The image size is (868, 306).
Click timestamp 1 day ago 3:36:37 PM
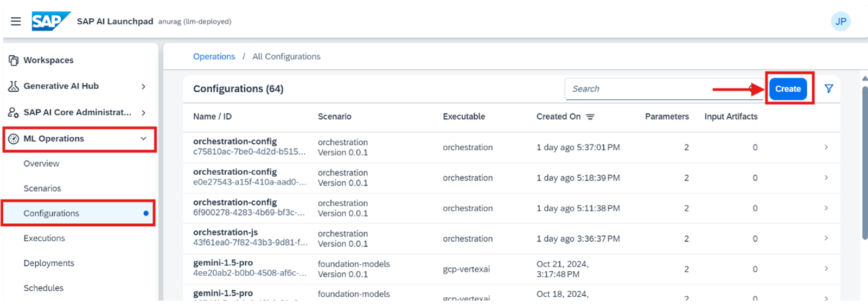click(578, 239)
